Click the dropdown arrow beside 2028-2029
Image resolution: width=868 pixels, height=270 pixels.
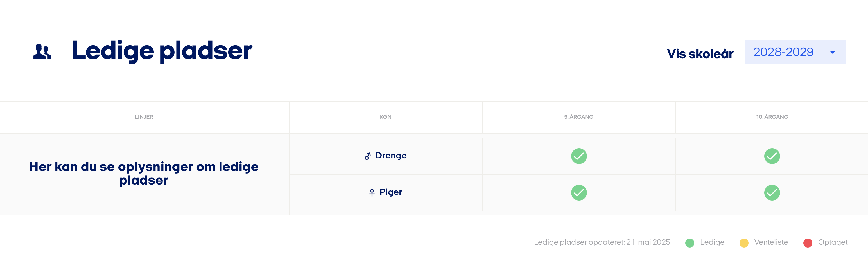tap(832, 53)
